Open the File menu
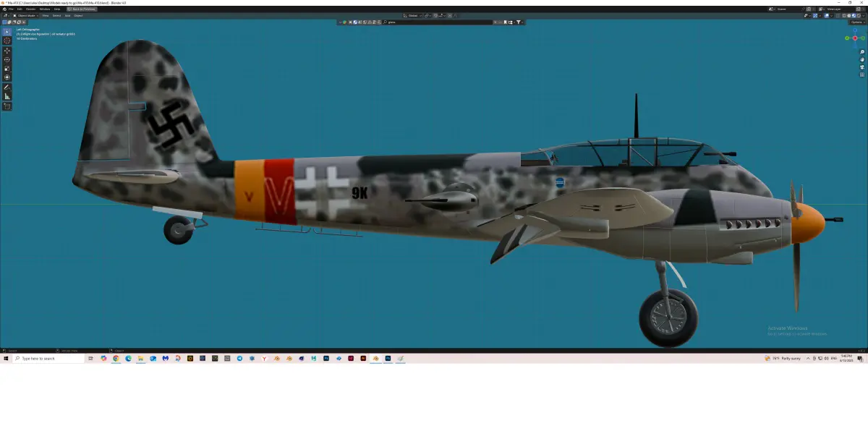This screenshot has height=426, width=868. (x=11, y=9)
